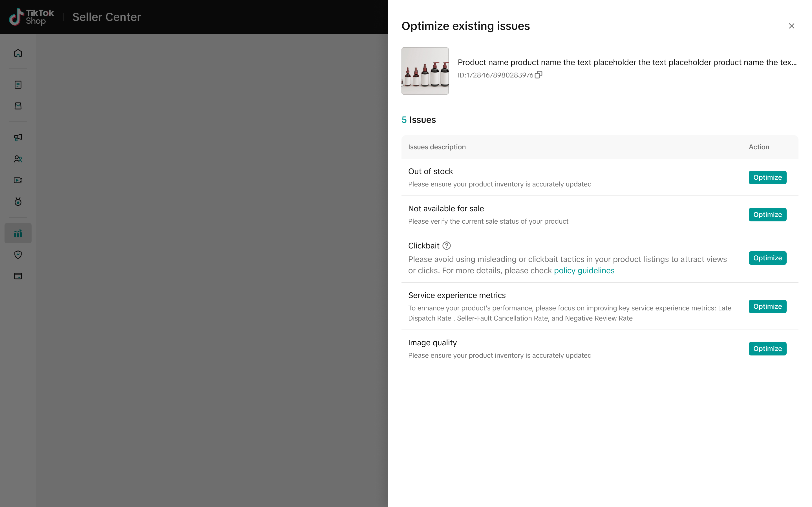Optimize the Not available for sale issue

pos(767,215)
